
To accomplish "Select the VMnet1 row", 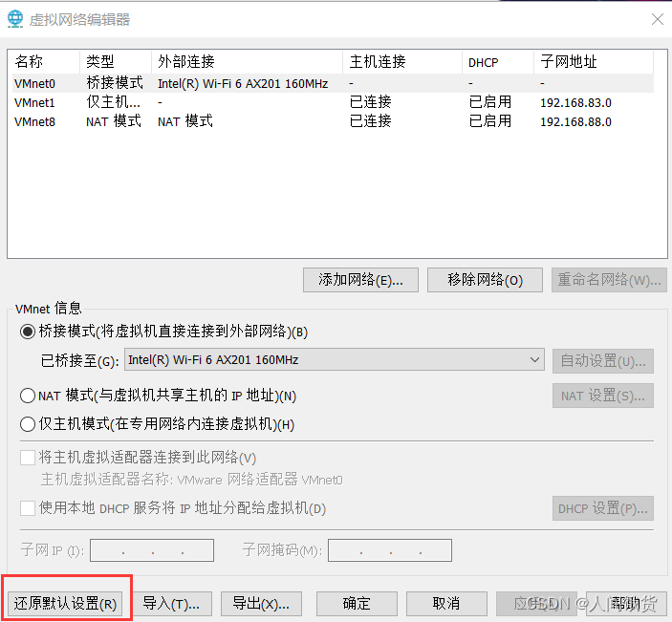I will tap(333, 102).
